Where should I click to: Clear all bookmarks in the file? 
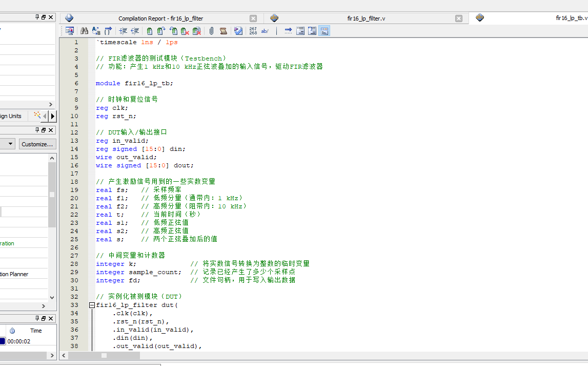(x=197, y=31)
